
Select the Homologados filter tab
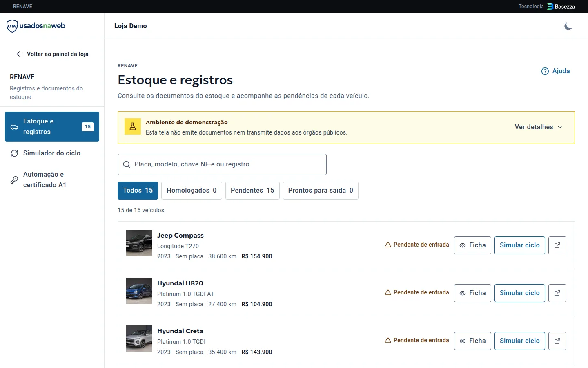click(192, 191)
